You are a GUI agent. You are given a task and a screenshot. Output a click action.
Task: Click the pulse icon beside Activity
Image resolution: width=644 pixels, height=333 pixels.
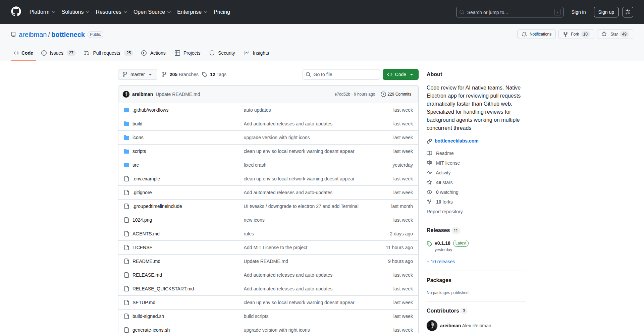[429, 173]
